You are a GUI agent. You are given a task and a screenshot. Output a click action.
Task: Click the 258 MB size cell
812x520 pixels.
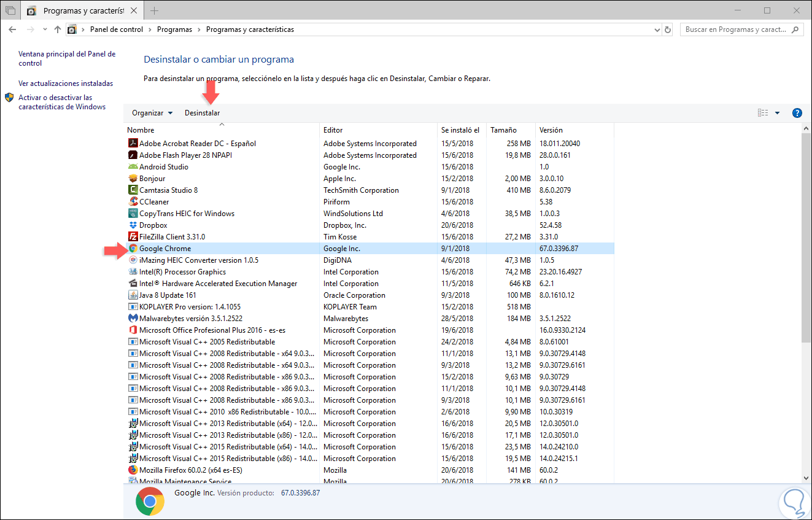(x=519, y=144)
